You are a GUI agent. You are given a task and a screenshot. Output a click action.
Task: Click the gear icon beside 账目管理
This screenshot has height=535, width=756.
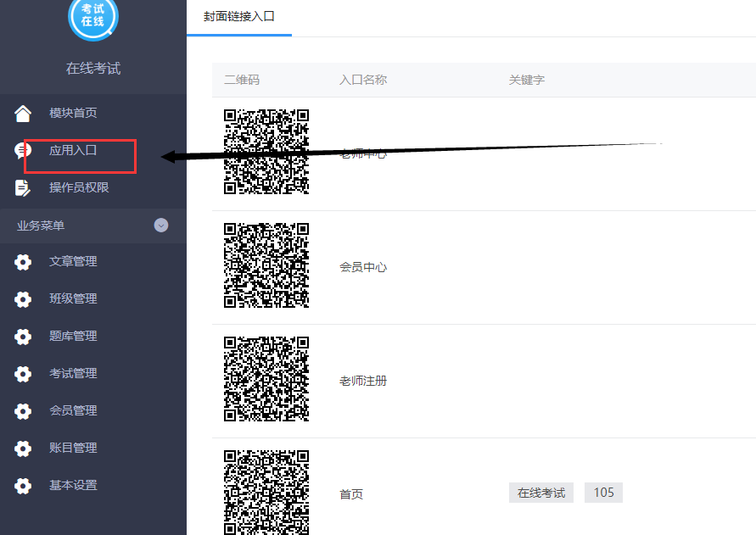(x=23, y=449)
